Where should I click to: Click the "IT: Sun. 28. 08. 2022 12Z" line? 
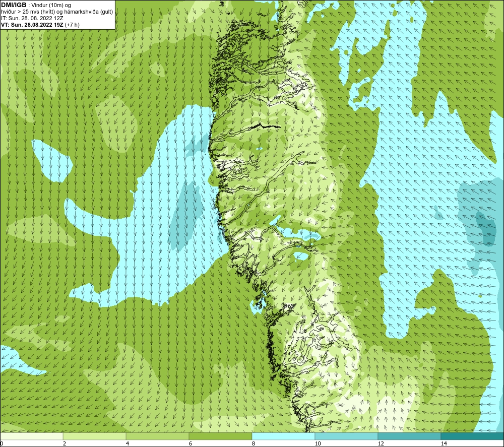point(32,18)
